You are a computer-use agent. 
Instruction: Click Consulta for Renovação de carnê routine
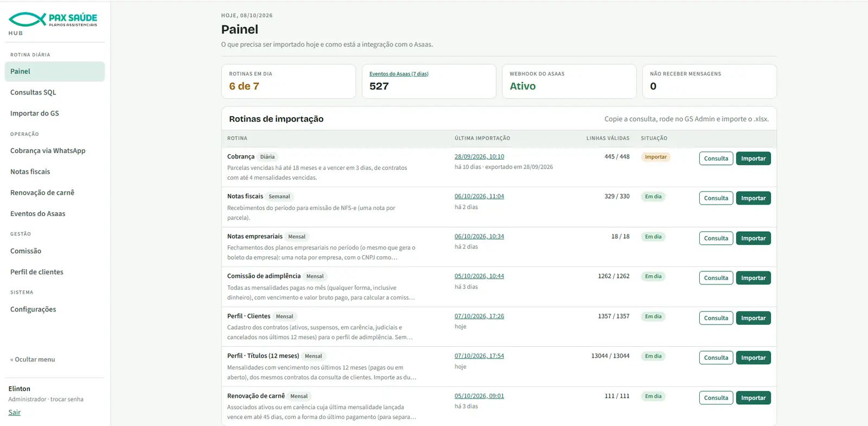(716, 398)
